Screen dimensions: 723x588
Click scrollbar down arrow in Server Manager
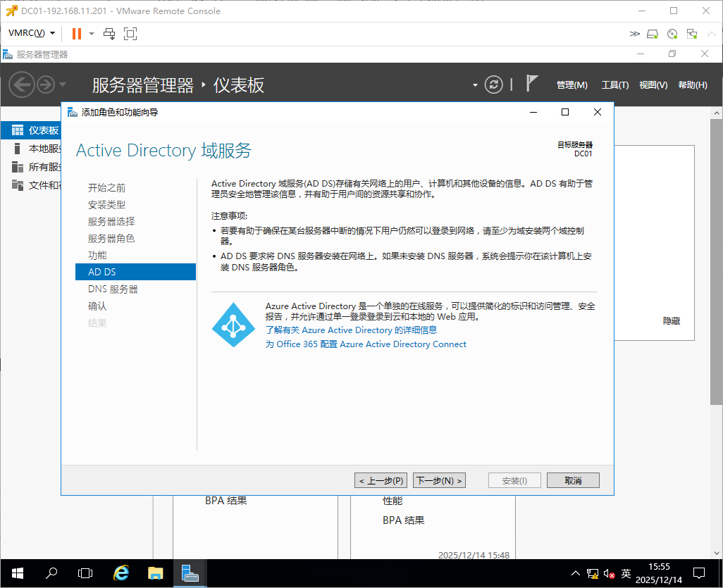coord(717,553)
